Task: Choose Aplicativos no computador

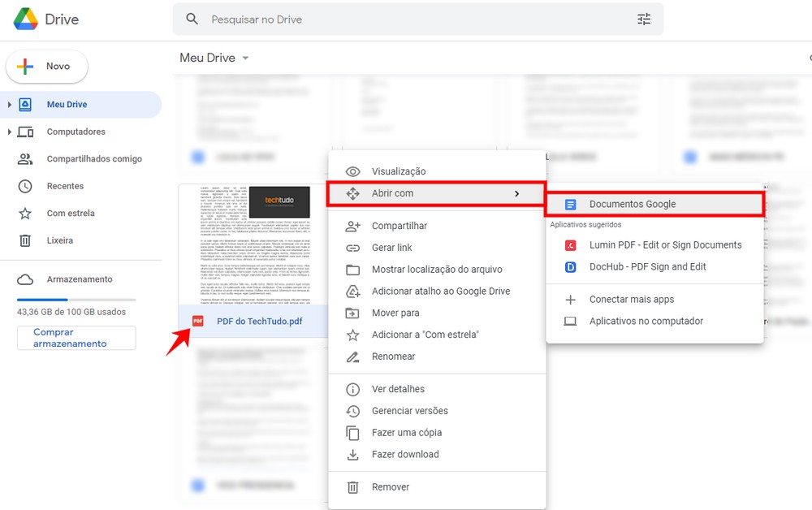Action: [654, 321]
